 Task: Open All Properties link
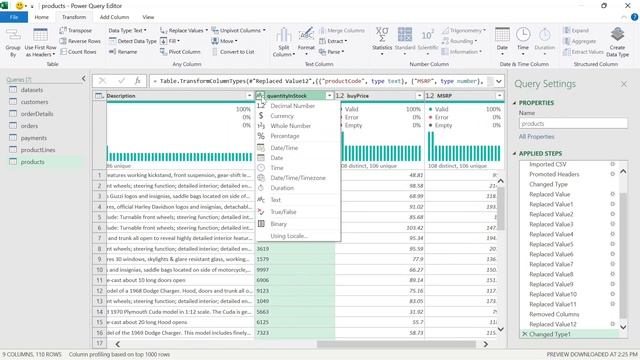pos(536,137)
